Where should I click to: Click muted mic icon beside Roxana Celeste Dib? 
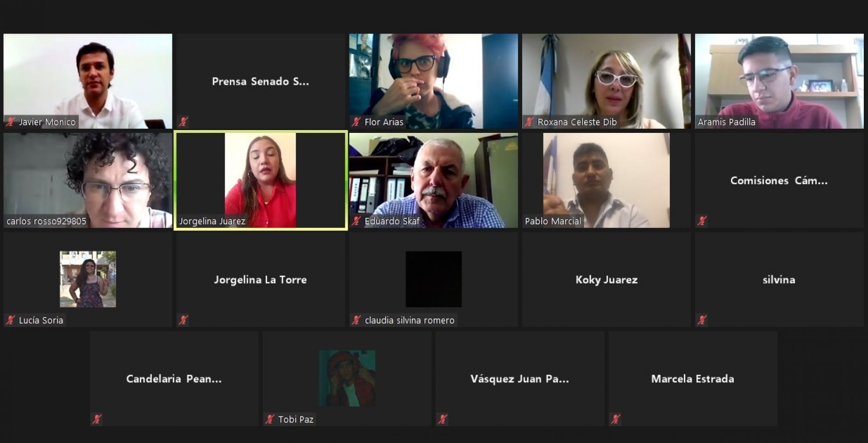click(x=529, y=122)
